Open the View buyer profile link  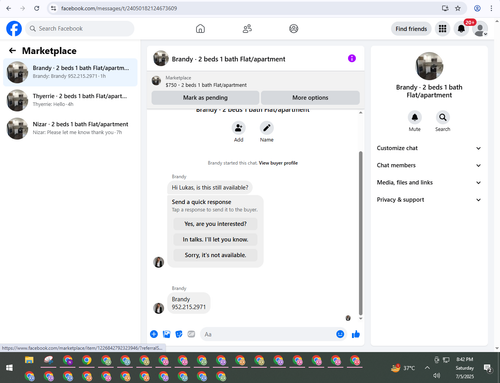(278, 163)
